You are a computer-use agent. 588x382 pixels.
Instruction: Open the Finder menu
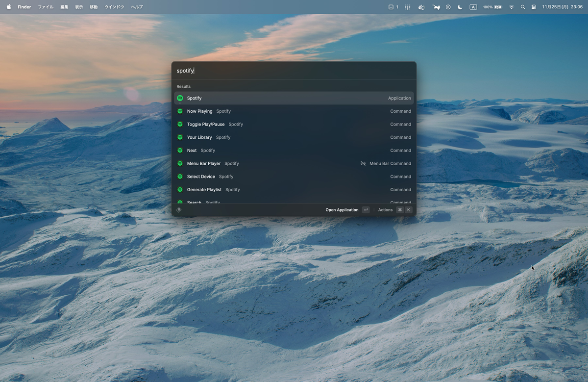(24, 7)
